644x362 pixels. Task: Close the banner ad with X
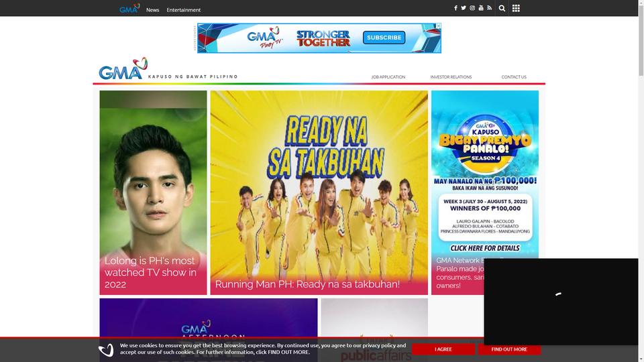point(438,26)
